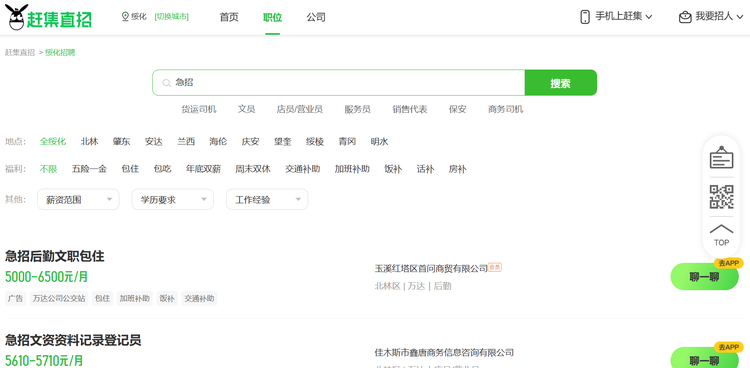This screenshot has height=368, width=750.
Task: Filter location by 望奎
Action: click(x=283, y=142)
